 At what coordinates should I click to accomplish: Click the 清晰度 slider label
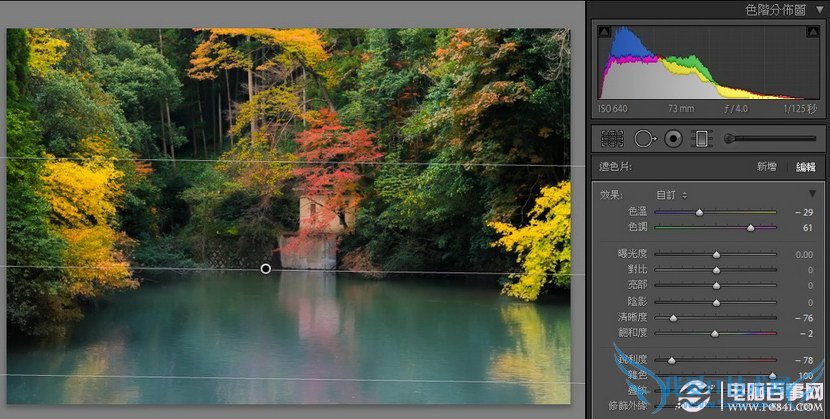click(633, 317)
